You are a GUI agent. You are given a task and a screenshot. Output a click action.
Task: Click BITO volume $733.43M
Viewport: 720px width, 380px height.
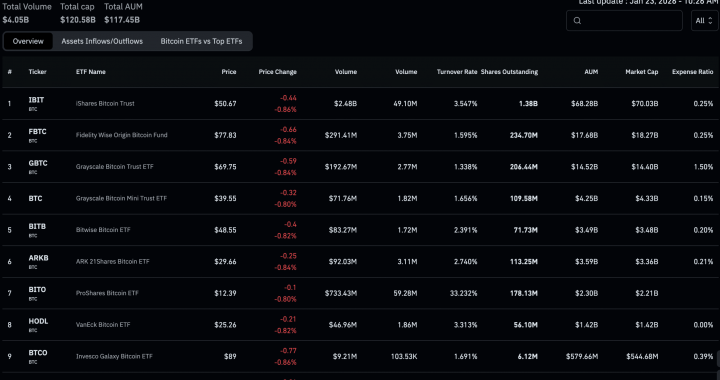(341, 293)
